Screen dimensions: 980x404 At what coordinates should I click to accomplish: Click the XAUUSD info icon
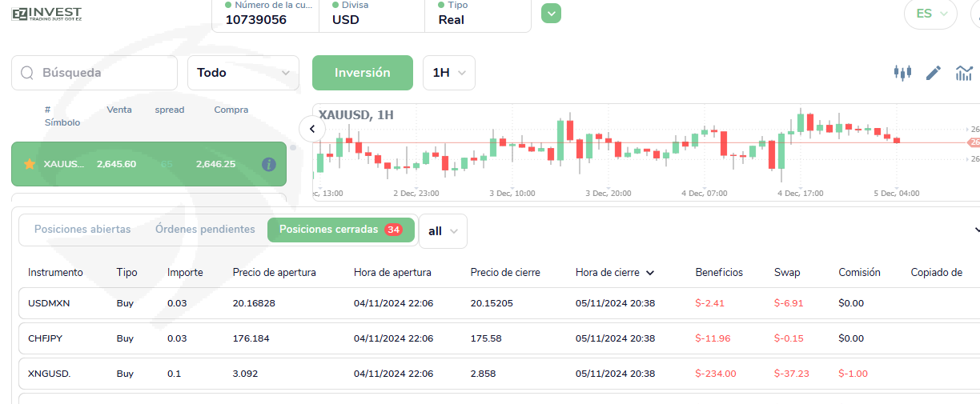(x=269, y=164)
